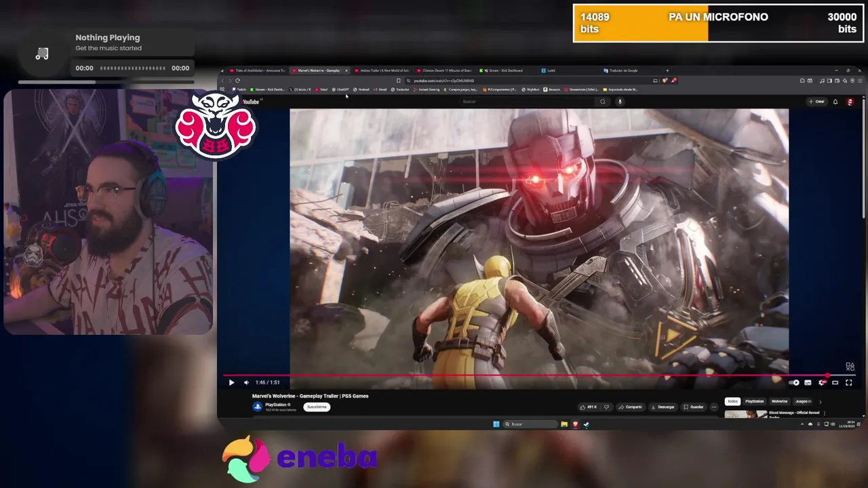The width and height of the screenshot is (868, 488).
Task: Open the ChatGPT bookmark
Action: point(341,89)
